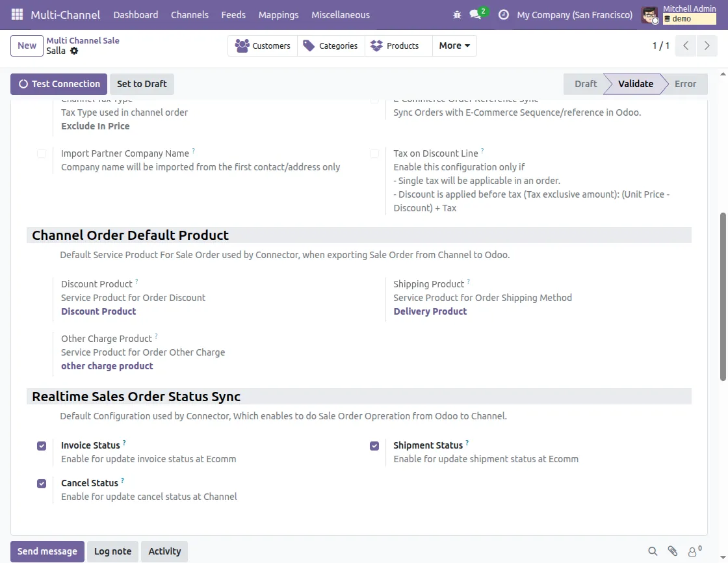Enable the Import Partner Company Name option
Image resolution: width=728 pixels, height=563 pixels.
41,153
